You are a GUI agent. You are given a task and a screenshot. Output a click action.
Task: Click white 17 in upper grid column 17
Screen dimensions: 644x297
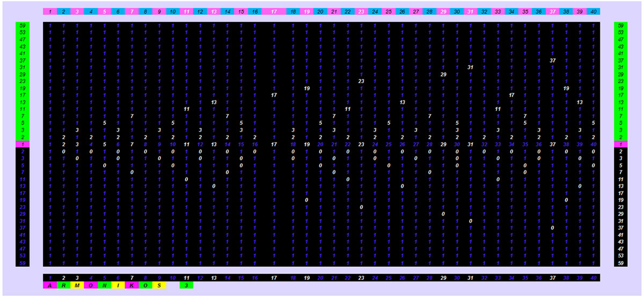pos(274,95)
